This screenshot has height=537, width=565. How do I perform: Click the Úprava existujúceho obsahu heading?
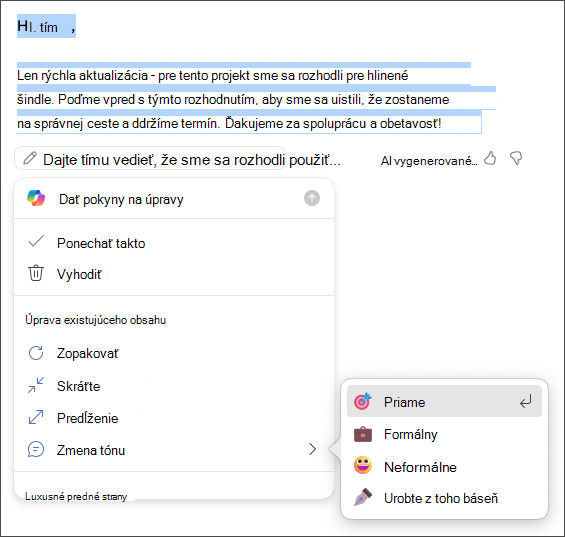point(95,320)
